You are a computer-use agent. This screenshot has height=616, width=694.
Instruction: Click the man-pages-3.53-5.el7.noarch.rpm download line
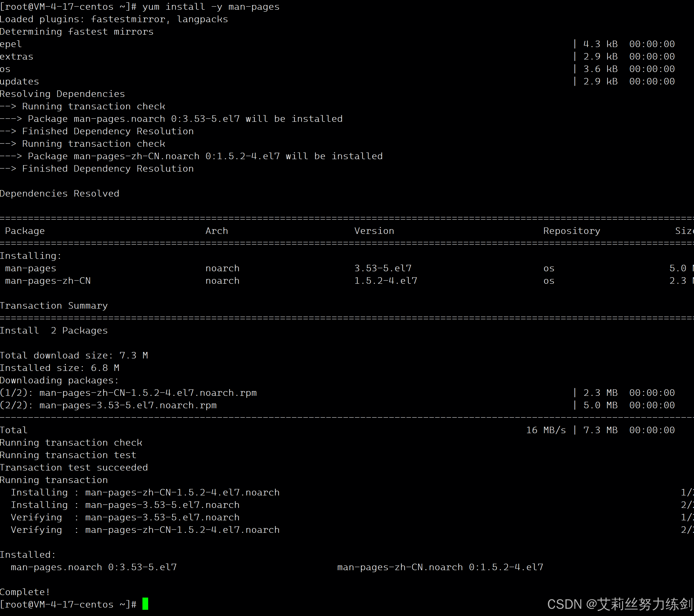tap(128, 406)
